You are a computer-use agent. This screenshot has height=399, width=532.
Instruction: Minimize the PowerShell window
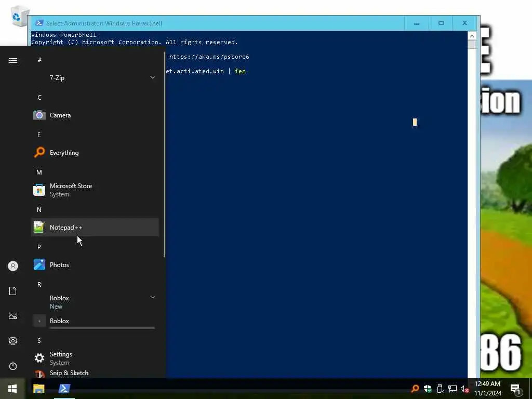[417, 23]
